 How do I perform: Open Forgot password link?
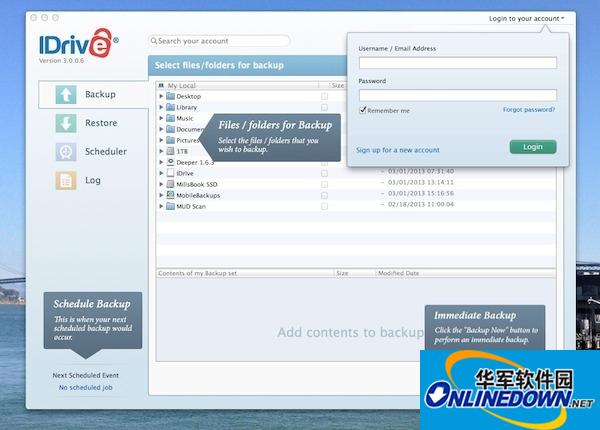[528, 110]
